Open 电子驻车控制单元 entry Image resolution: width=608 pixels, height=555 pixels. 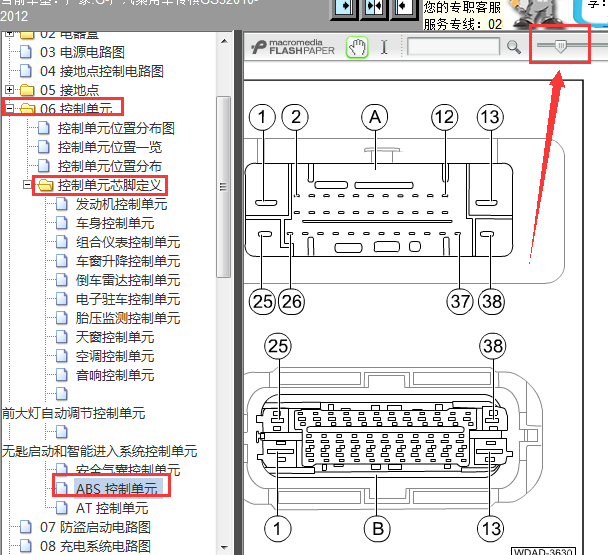[x=128, y=299]
